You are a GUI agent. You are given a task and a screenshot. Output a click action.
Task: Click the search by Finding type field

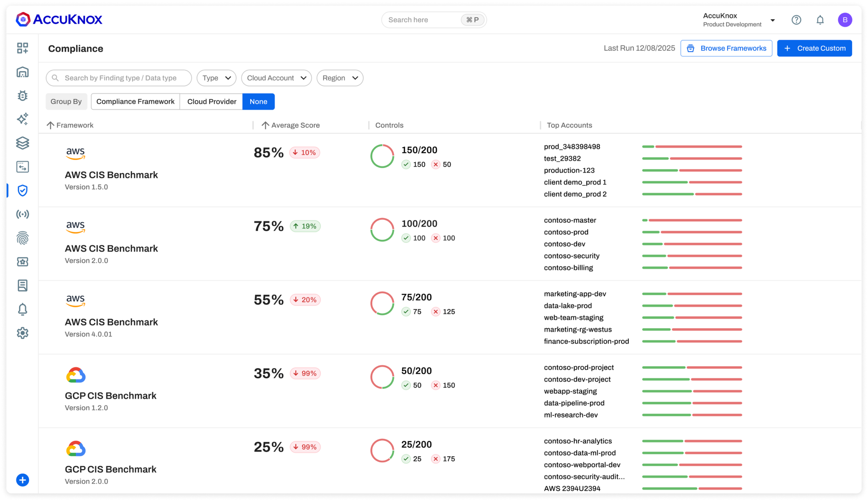point(119,78)
